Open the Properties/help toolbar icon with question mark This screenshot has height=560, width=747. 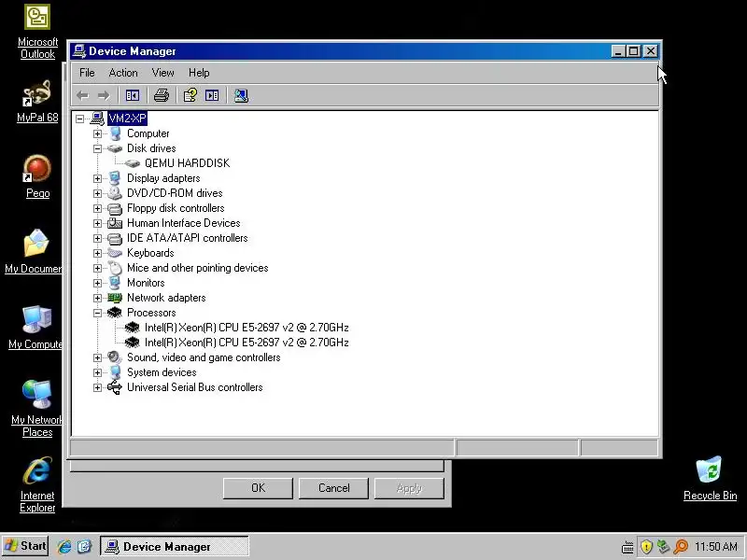click(x=190, y=96)
